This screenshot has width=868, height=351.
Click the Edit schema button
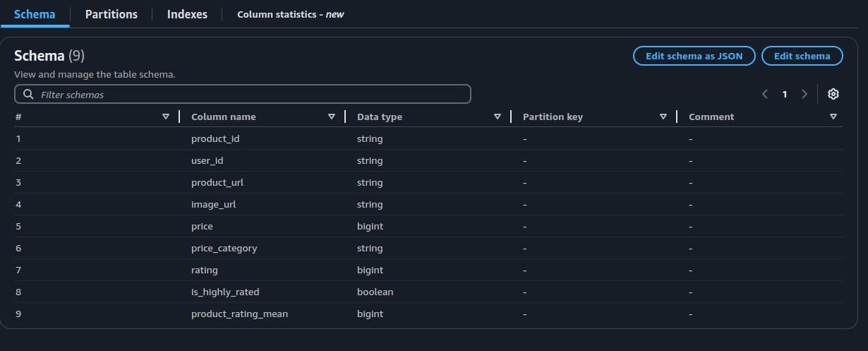tap(802, 56)
